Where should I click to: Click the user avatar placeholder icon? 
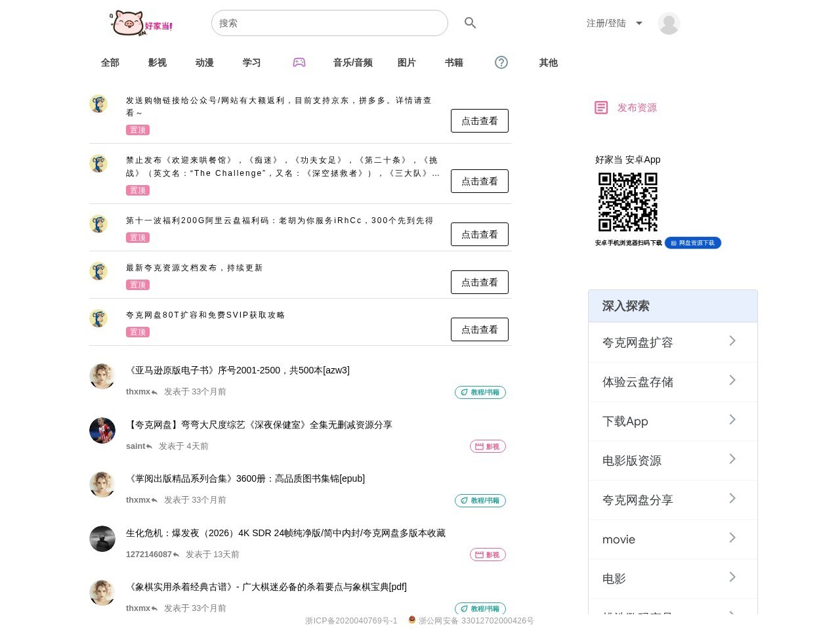click(669, 23)
